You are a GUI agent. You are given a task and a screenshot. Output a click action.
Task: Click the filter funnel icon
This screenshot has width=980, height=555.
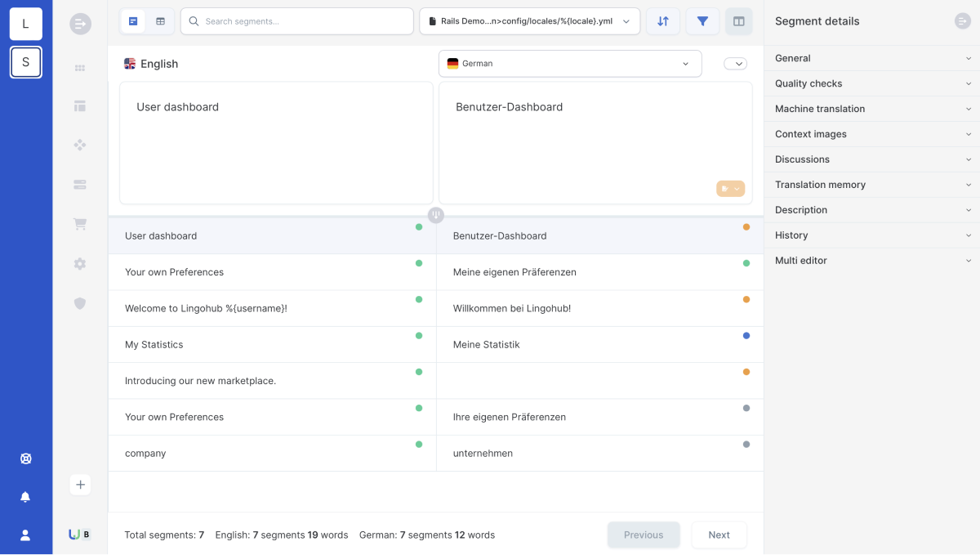[702, 21]
